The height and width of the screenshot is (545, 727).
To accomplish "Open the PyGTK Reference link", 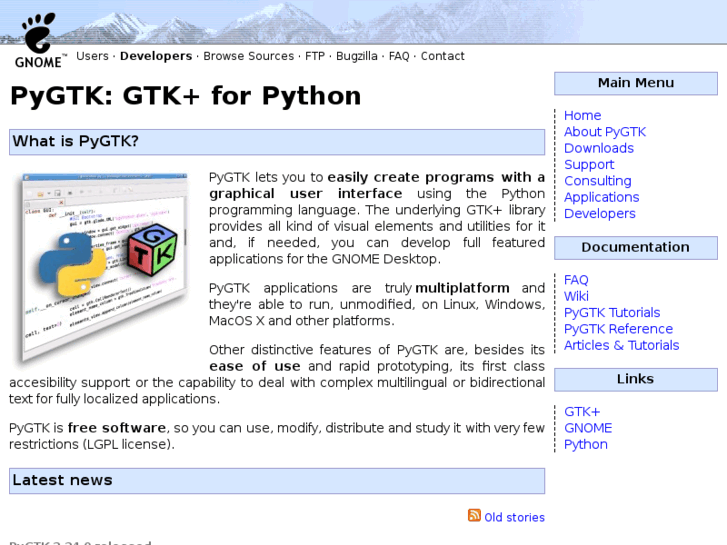I will click(x=618, y=329).
